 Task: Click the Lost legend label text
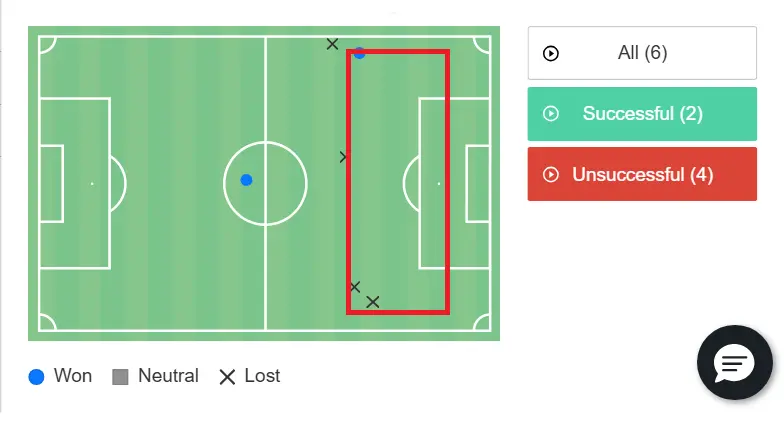(x=262, y=376)
